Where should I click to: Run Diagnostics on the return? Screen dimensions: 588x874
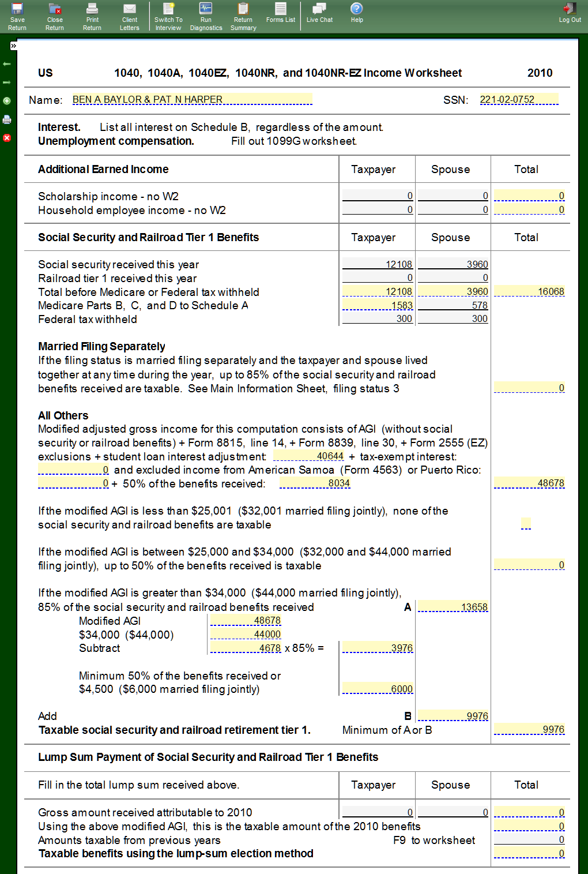pos(206,16)
